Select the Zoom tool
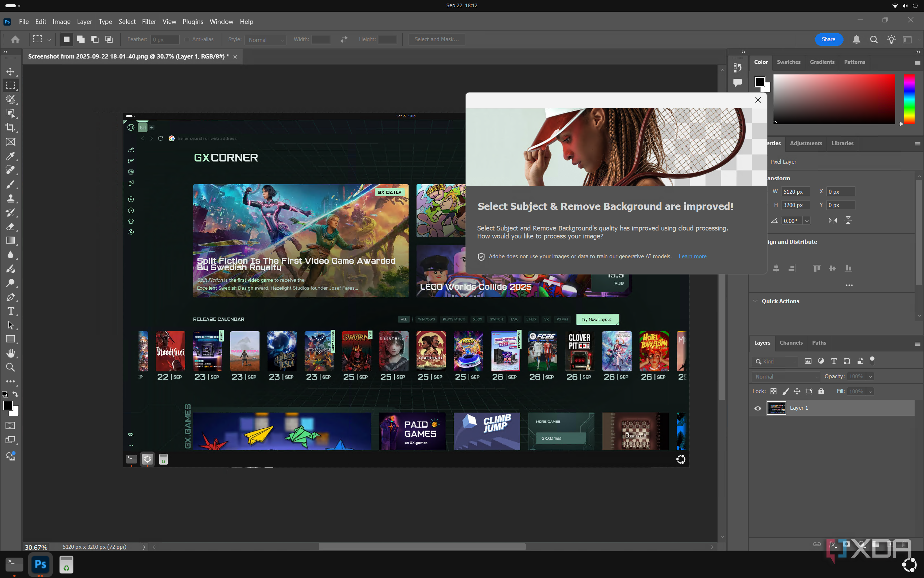Screen dimensions: 924x578 10,367
